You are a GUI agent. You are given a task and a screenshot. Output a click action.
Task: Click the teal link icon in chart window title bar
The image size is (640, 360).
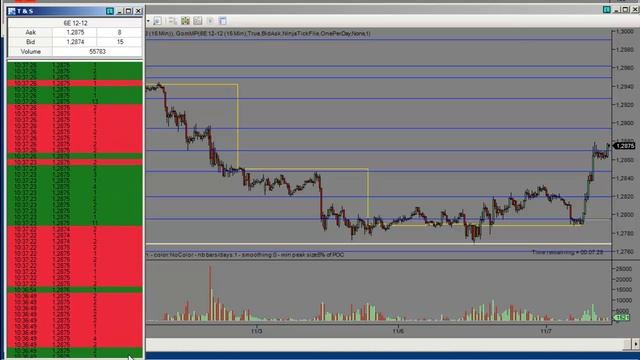(607, 9)
